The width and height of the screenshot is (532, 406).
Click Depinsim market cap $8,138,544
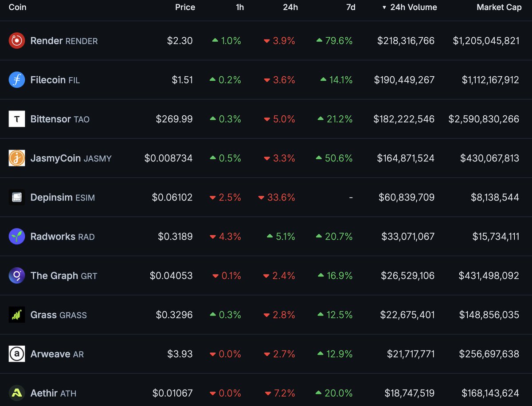pyautogui.click(x=495, y=197)
